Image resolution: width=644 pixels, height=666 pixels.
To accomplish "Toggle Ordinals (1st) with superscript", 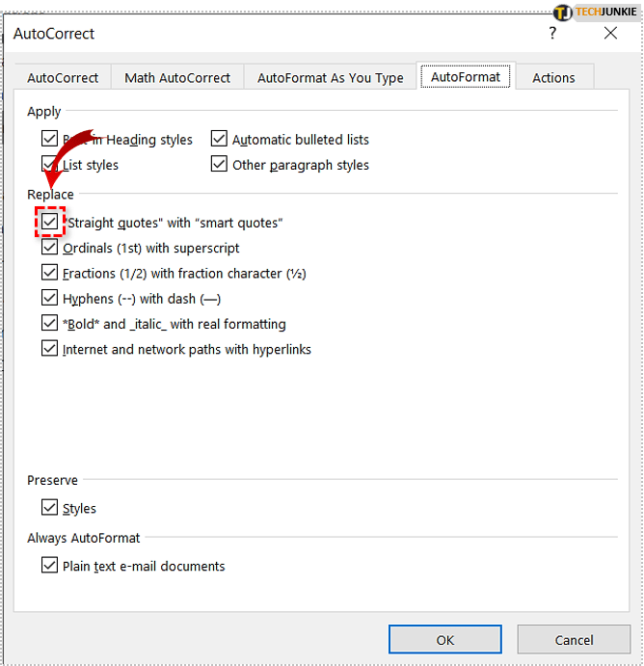I will 50,248.
